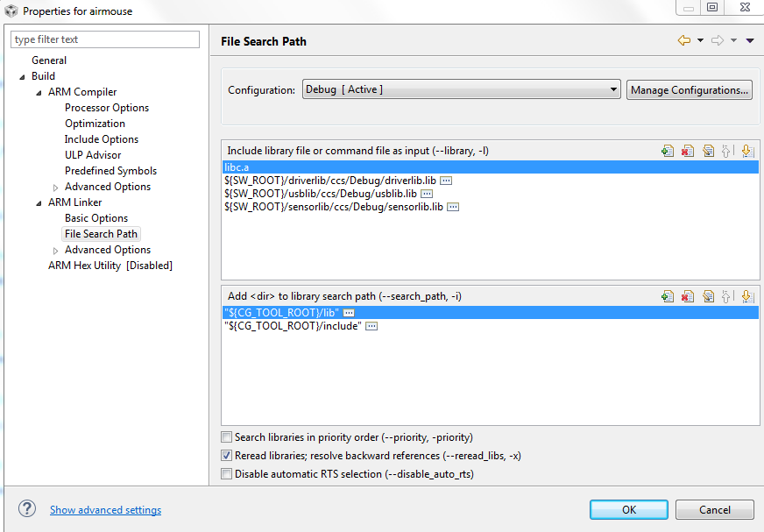The height and width of the screenshot is (532, 764).
Task: Expand Advanced Options under ARM Compiler
Action: pos(55,188)
